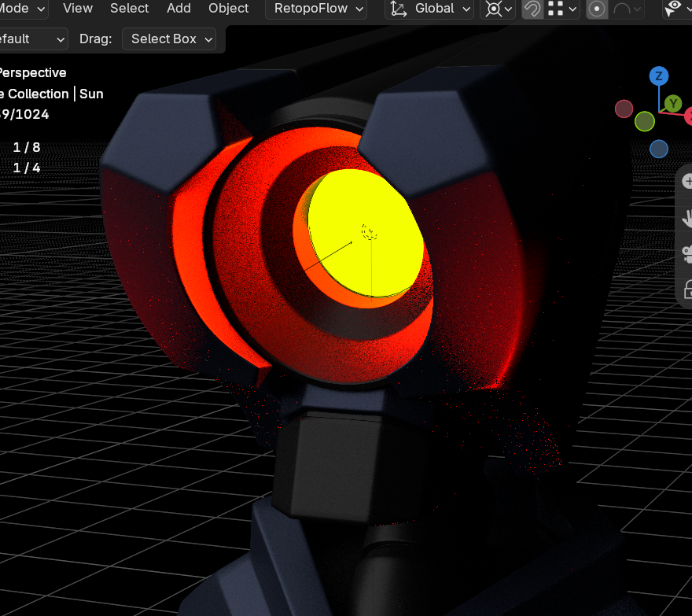Click the 1 / 8 statistics text
Screen dimensions: 692x616
(27, 147)
